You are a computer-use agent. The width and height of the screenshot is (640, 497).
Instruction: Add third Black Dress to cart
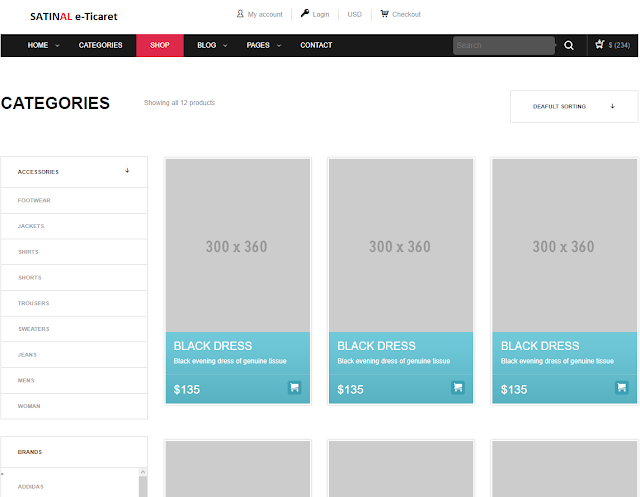621,388
